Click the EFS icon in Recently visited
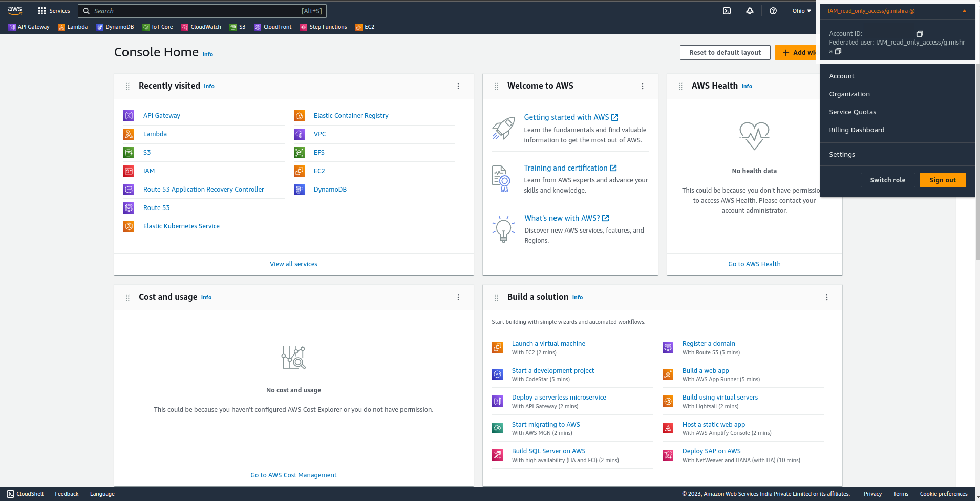Screen dimensions: 980x501 pos(300,153)
